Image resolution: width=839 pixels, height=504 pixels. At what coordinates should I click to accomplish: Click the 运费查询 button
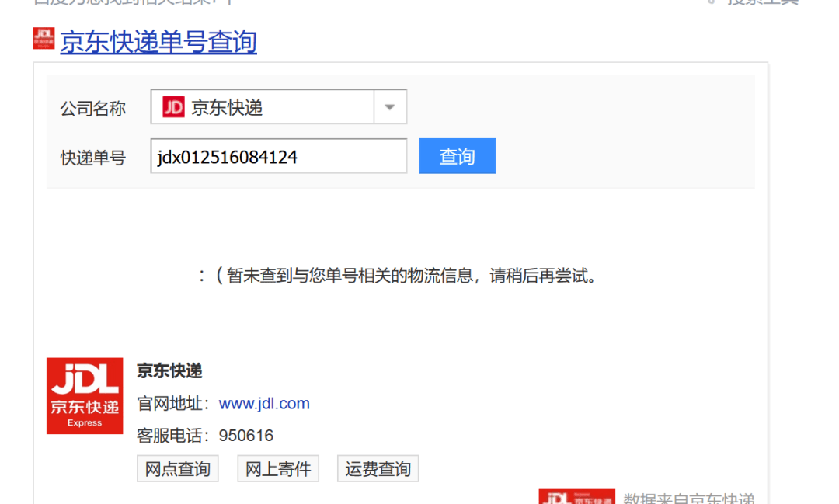click(x=378, y=469)
